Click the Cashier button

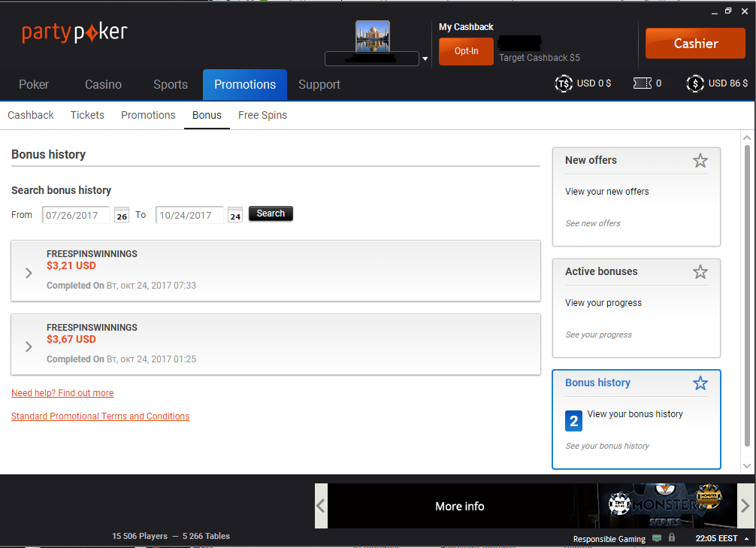click(x=695, y=44)
